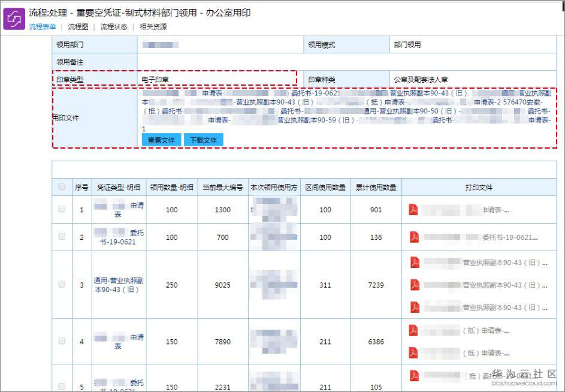Open first 营业执照副本90-43 print file link

(x=486, y=263)
